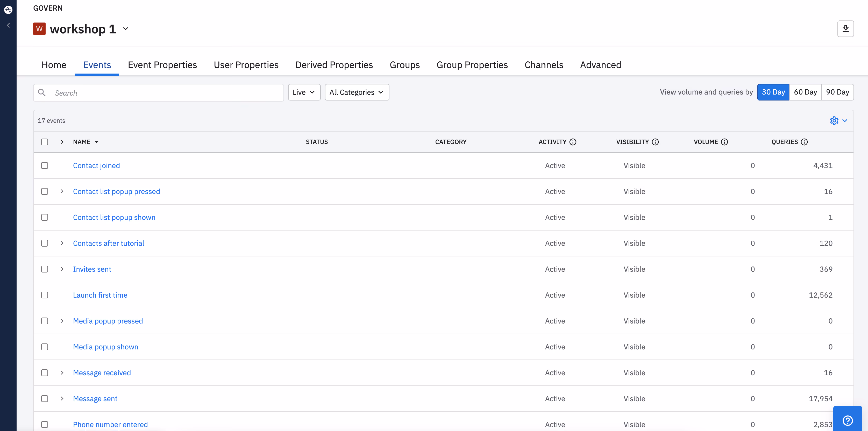868x431 pixels.
Task: Click the Visibility info icon
Action: [655, 142]
